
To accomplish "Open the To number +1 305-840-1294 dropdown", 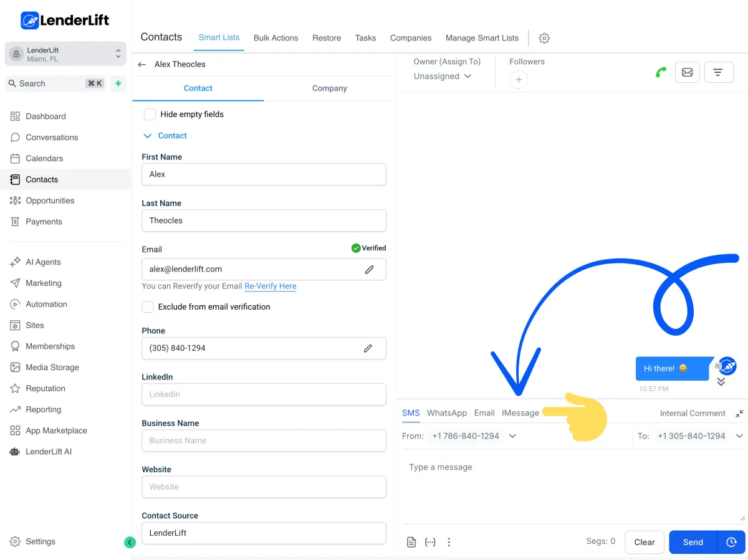I will tap(701, 436).
